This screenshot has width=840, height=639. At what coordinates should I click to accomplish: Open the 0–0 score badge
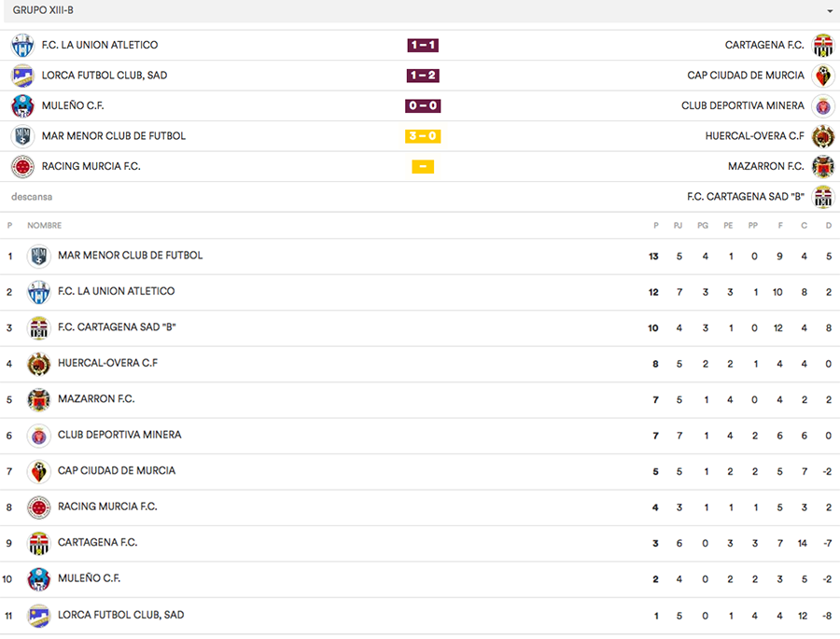point(423,105)
